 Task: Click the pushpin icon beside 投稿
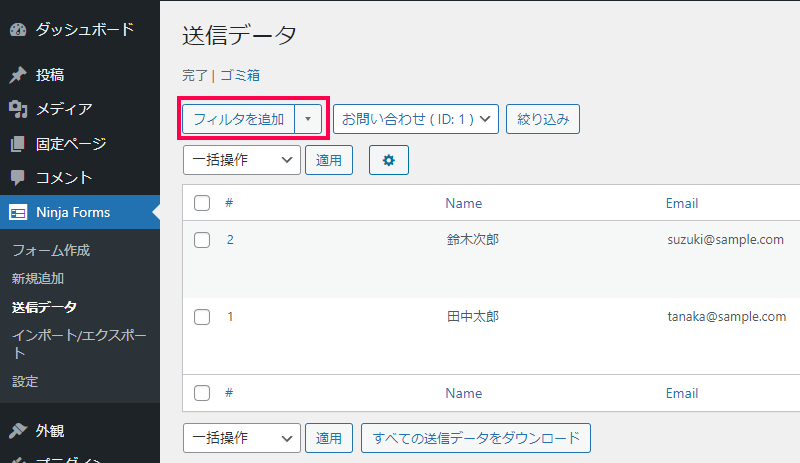[18, 75]
